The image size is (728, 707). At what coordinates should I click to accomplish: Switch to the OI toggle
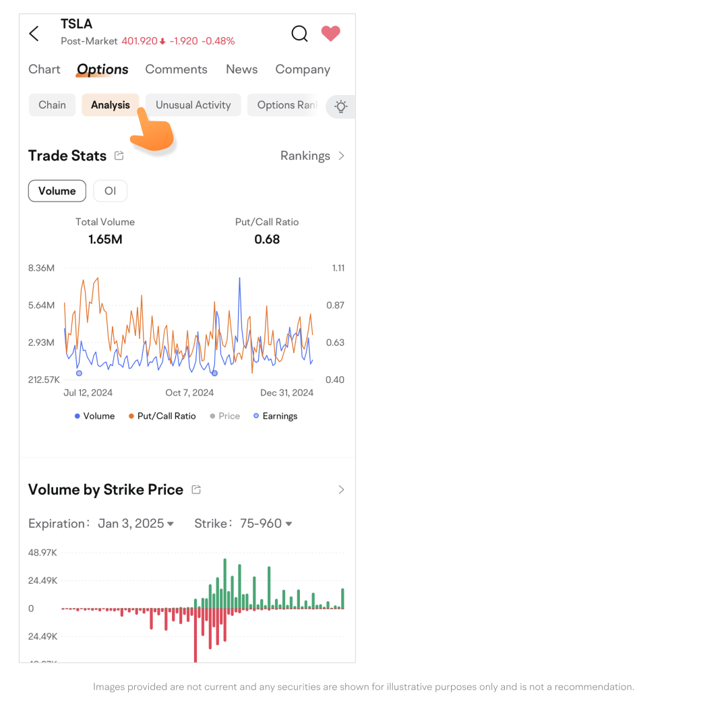[110, 191]
